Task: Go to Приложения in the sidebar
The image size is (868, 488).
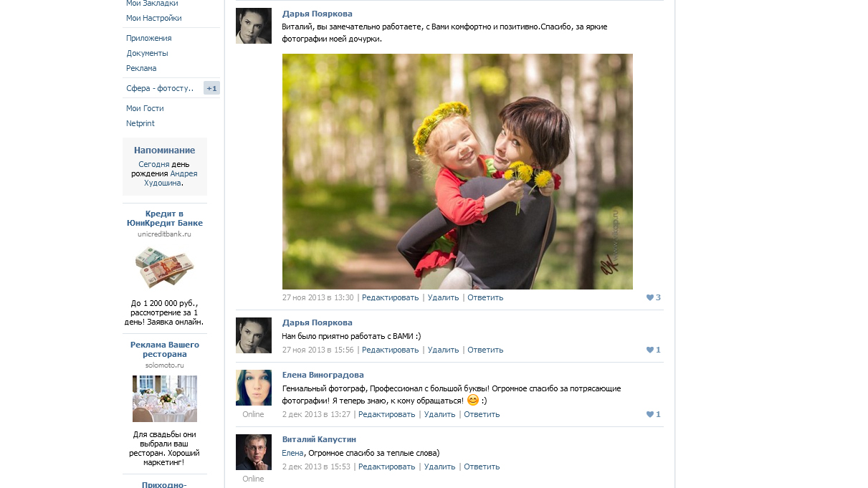Action: [x=149, y=38]
